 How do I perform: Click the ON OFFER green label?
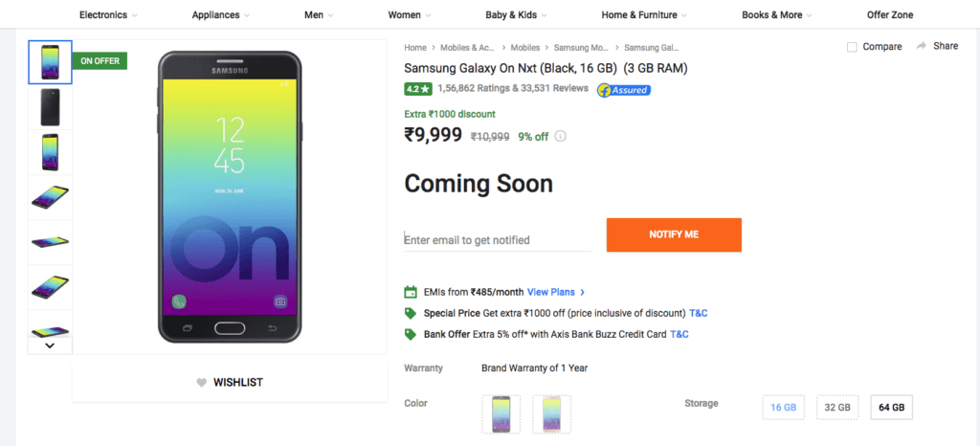100,60
